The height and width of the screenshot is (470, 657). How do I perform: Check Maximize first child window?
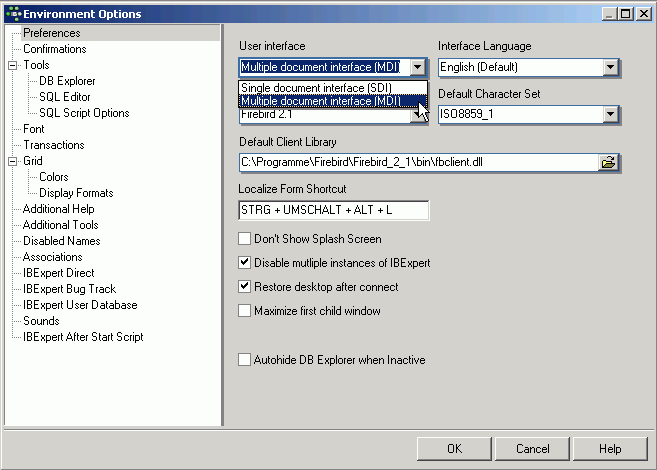click(x=244, y=310)
